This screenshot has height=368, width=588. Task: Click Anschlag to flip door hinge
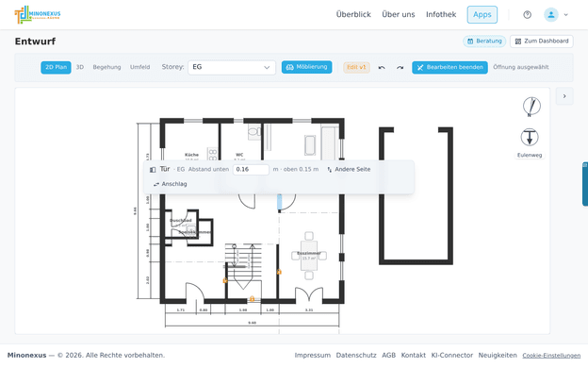coord(171,184)
